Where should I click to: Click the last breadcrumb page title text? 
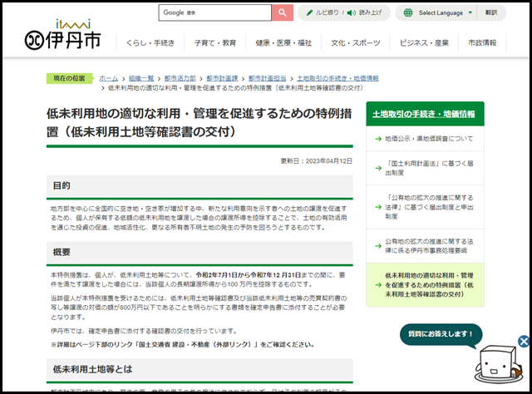236,88
